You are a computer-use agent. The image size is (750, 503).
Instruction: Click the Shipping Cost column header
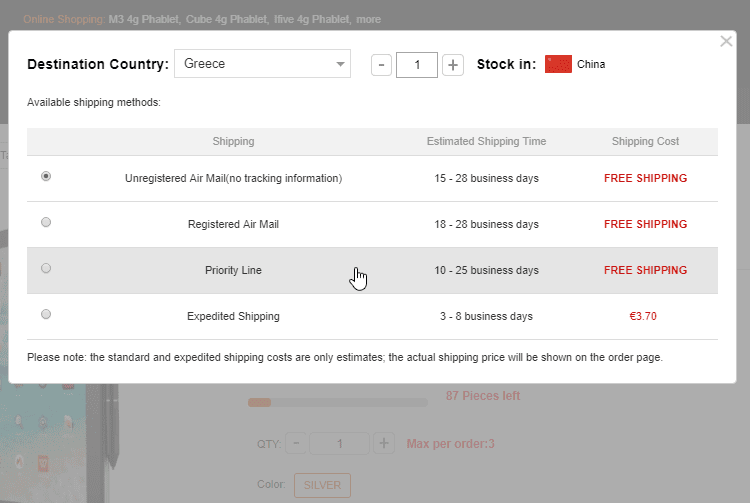click(645, 142)
